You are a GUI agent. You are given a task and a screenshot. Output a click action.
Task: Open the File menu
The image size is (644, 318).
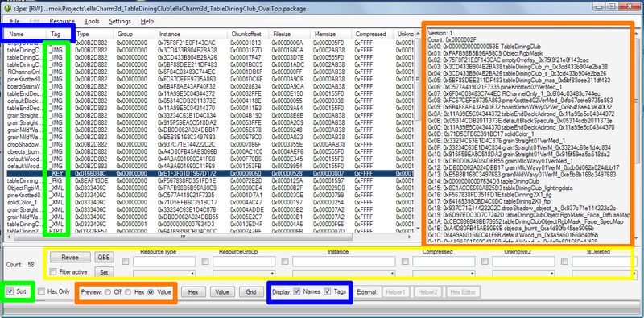[x=14, y=22]
